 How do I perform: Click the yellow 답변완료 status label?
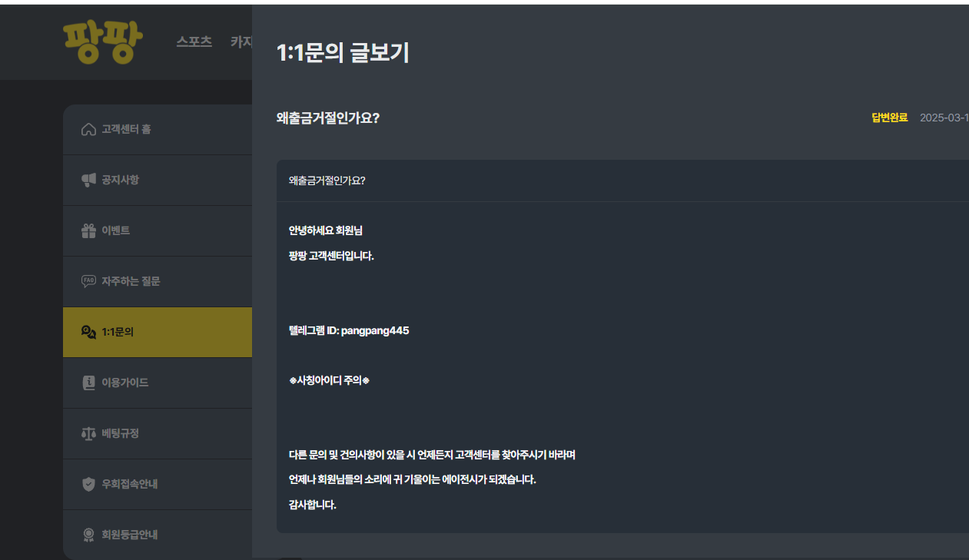(x=889, y=118)
